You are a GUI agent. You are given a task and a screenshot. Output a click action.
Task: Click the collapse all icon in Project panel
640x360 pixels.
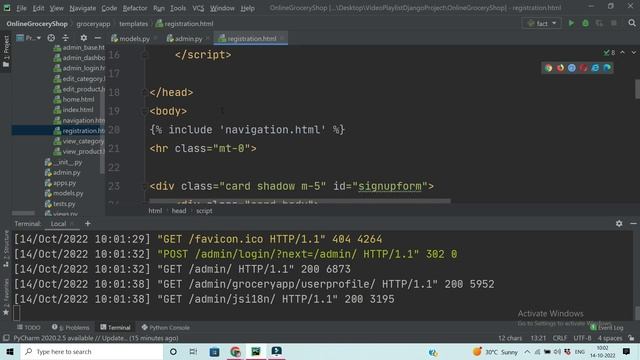tap(65, 38)
